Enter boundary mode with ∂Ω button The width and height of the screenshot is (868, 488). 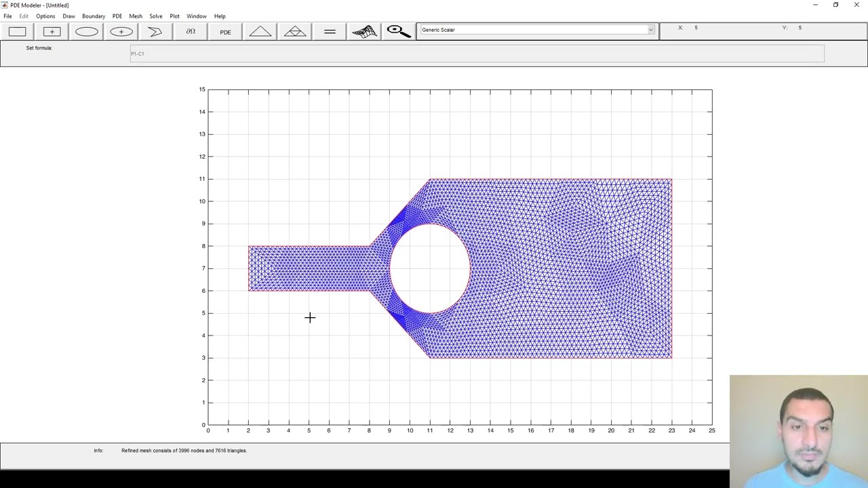point(191,32)
